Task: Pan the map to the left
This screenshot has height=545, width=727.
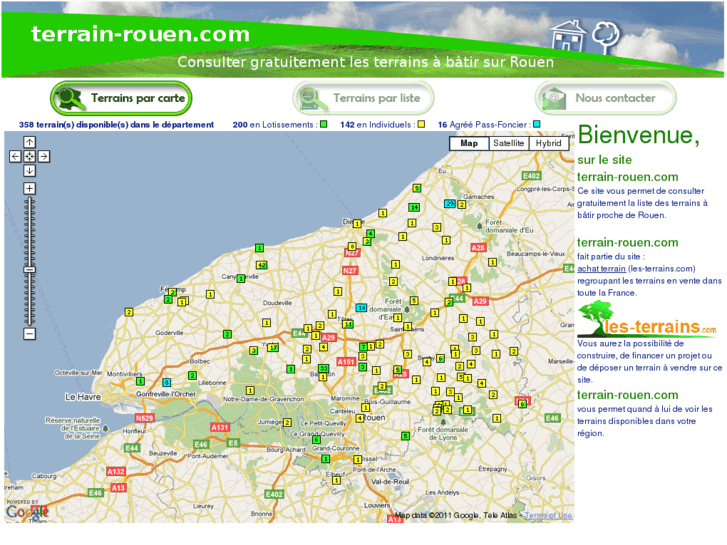Action: point(15,157)
